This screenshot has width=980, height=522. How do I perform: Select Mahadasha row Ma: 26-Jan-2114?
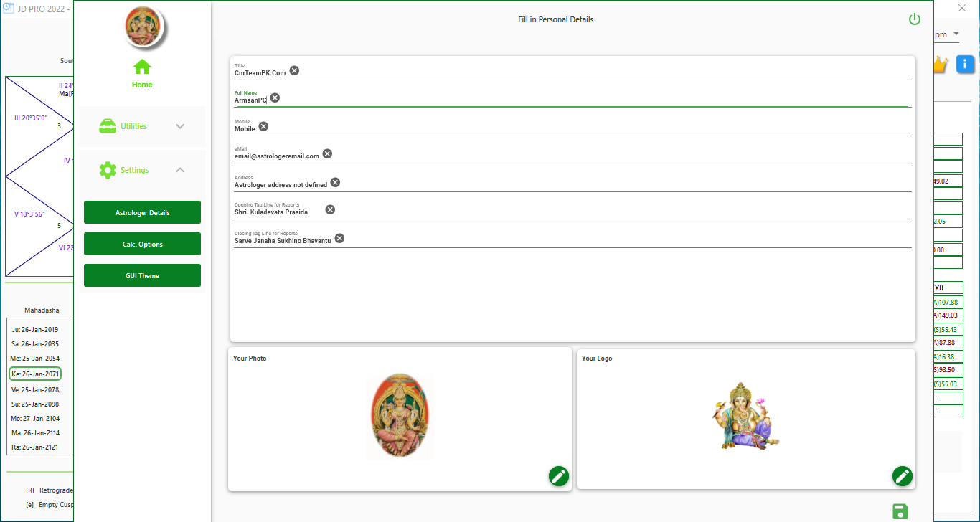[35, 433]
